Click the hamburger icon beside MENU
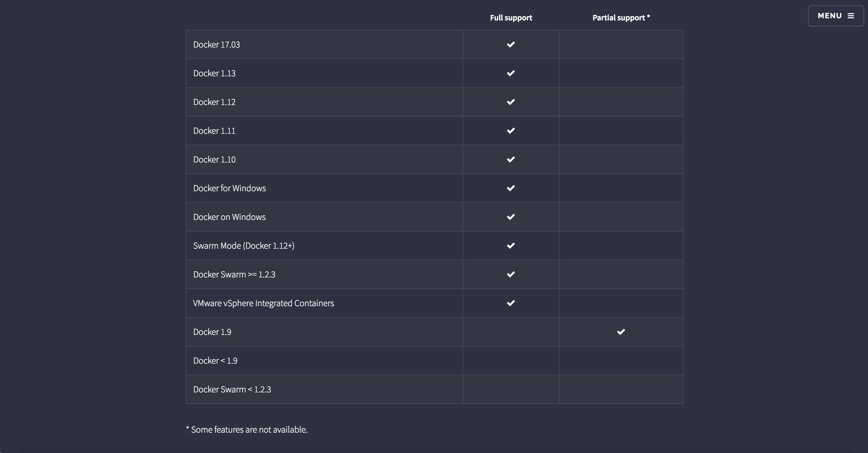The height and width of the screenshot is (453, 868). (x=851, y=16)
